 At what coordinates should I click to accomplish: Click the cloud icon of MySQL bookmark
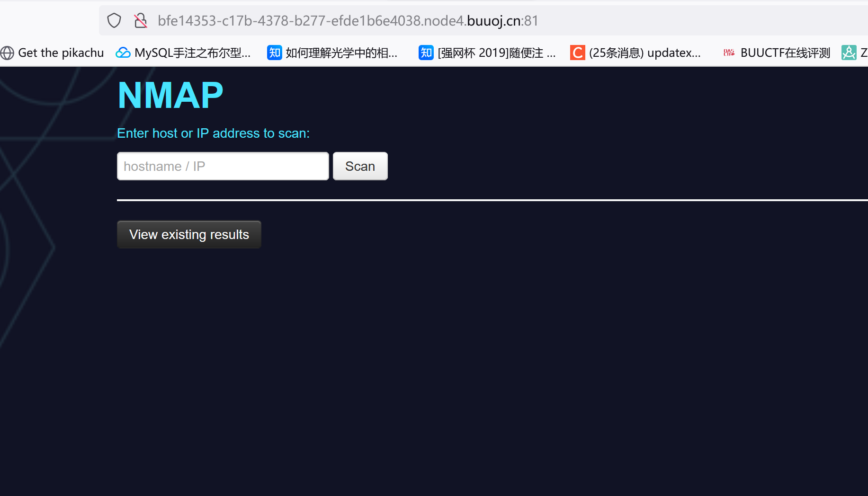[x=123, y=53]
